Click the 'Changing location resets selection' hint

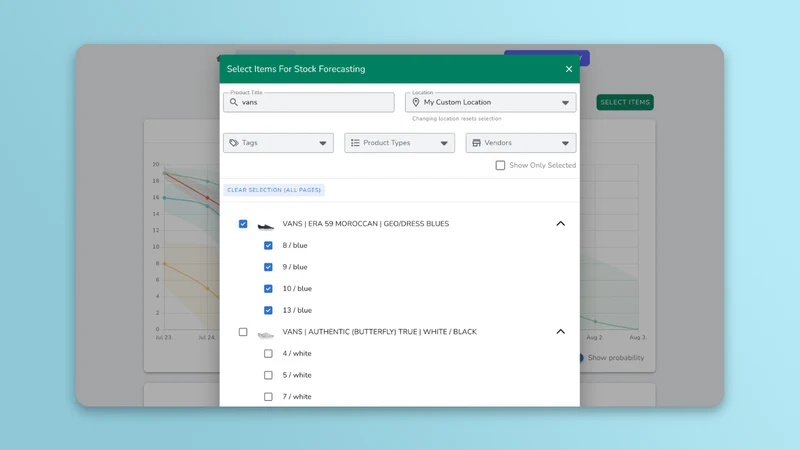[457, 118]
